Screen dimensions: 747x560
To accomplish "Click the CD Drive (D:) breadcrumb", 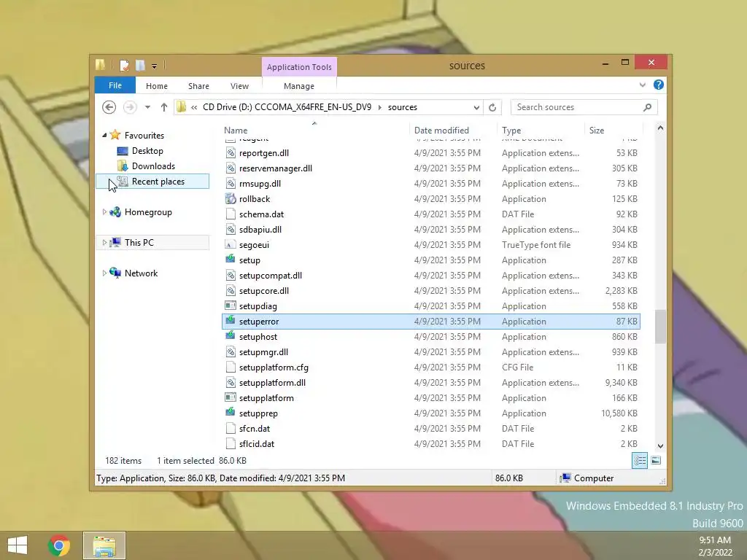I will [x=287, y=107].
